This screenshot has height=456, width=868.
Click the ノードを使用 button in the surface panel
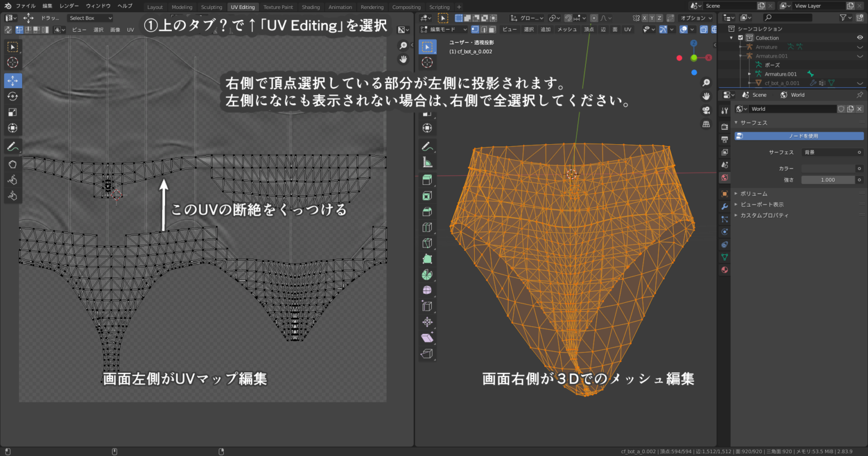[800, 136]
